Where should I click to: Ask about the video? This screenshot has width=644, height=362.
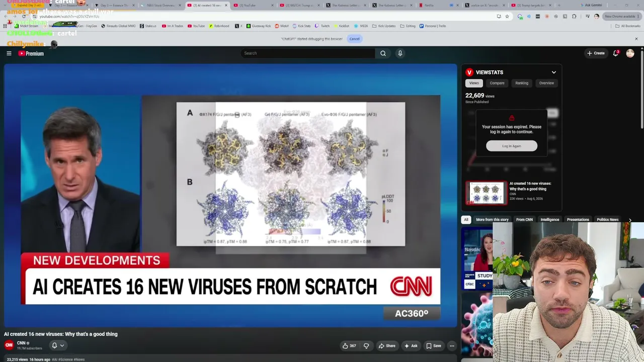411,346
